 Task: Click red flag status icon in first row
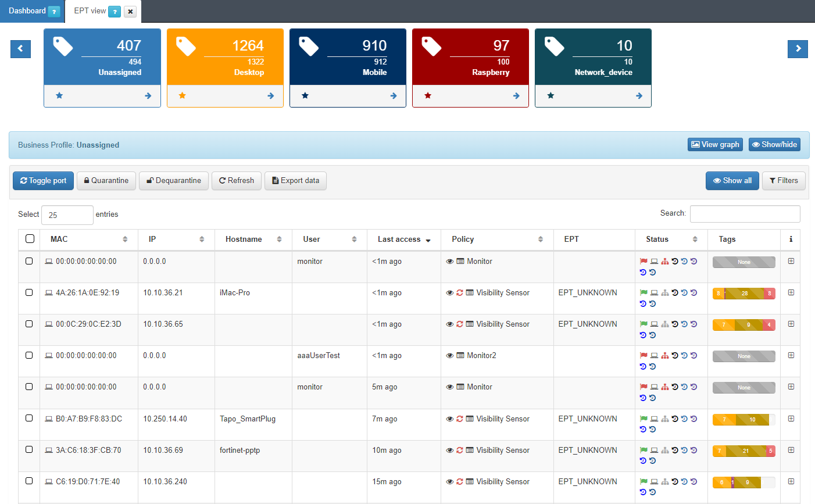[644, 262]
